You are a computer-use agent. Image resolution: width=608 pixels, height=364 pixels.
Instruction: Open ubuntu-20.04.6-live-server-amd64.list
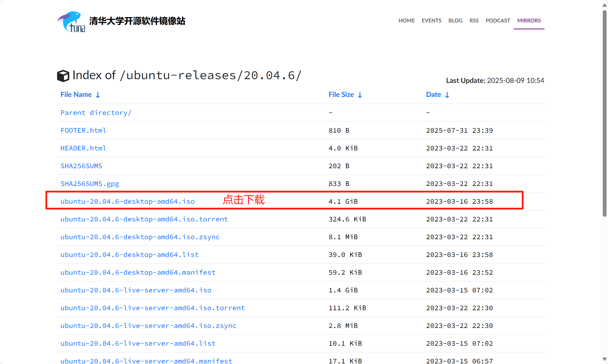tap(138, 344)
